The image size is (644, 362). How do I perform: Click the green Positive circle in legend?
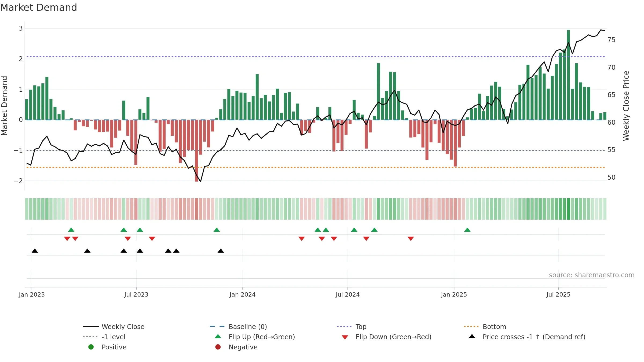[x=91, y=347]
